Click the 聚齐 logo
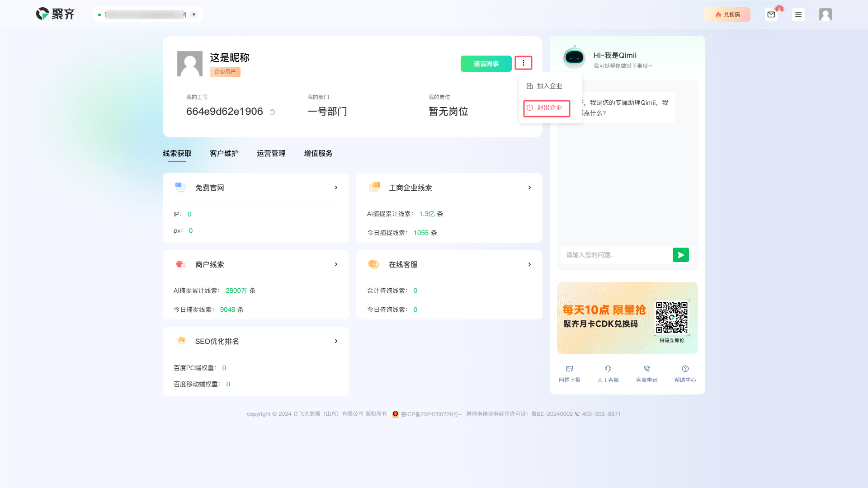This screenshot has height=488, width=868. 55,14
